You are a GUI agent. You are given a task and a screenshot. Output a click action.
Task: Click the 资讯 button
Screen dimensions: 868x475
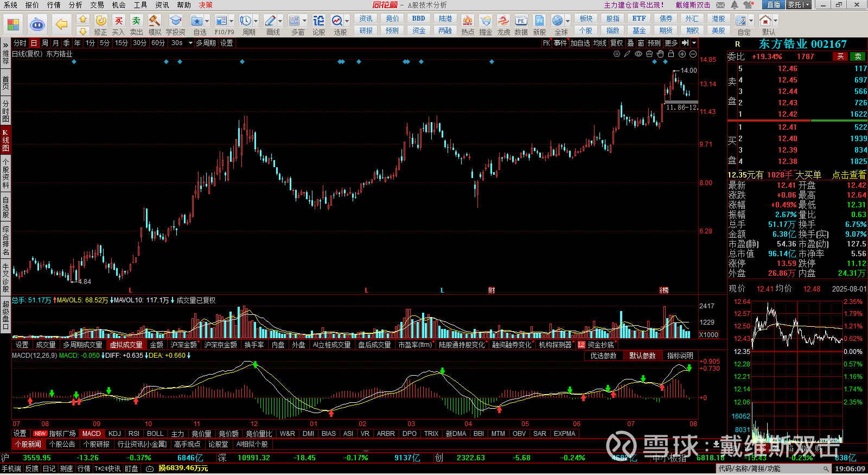coord(366,18)
